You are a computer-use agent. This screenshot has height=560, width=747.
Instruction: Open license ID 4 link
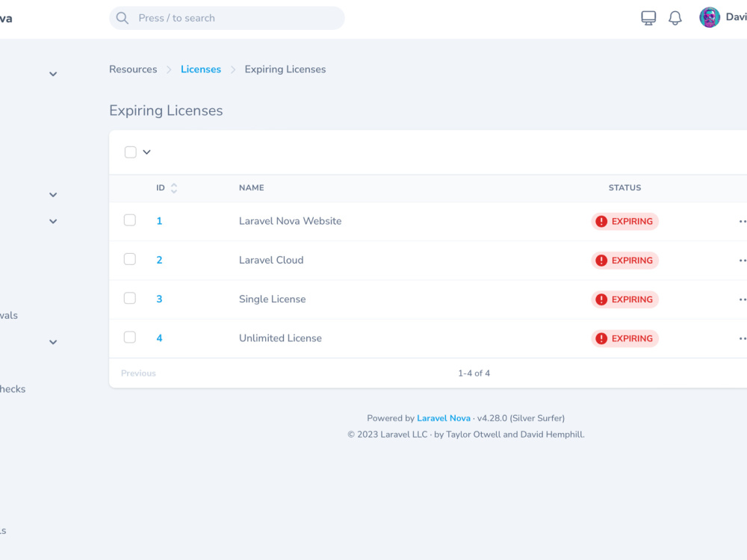click(159, 338)
